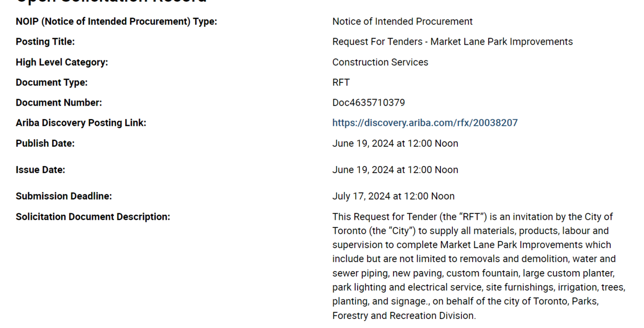Select the High Level Category label
644x328 pixels.
click(x=62, y=62)
